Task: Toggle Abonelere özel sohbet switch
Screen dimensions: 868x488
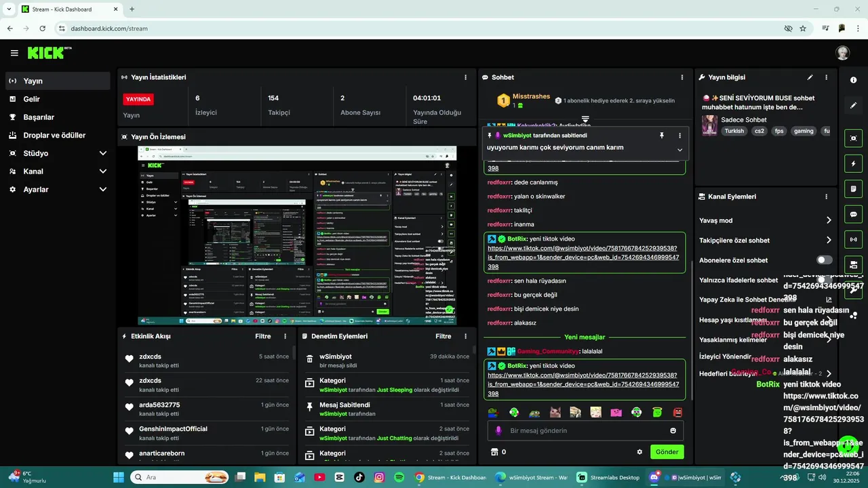Action: point(824,260)
